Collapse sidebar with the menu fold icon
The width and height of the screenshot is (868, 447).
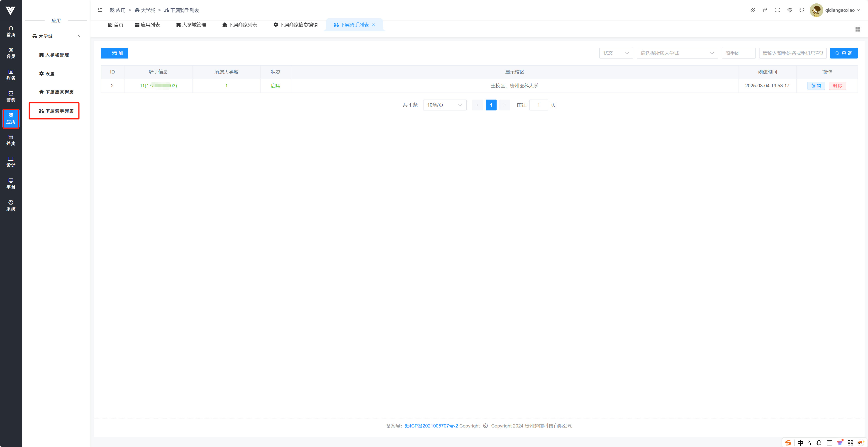click(100, 10)
